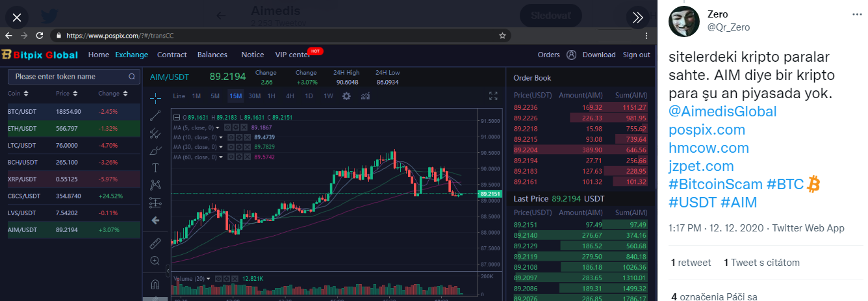Collapse the drawing toolbar side arrow
The width and height of the screenshot is (868, 301).
tap(168, 270)
